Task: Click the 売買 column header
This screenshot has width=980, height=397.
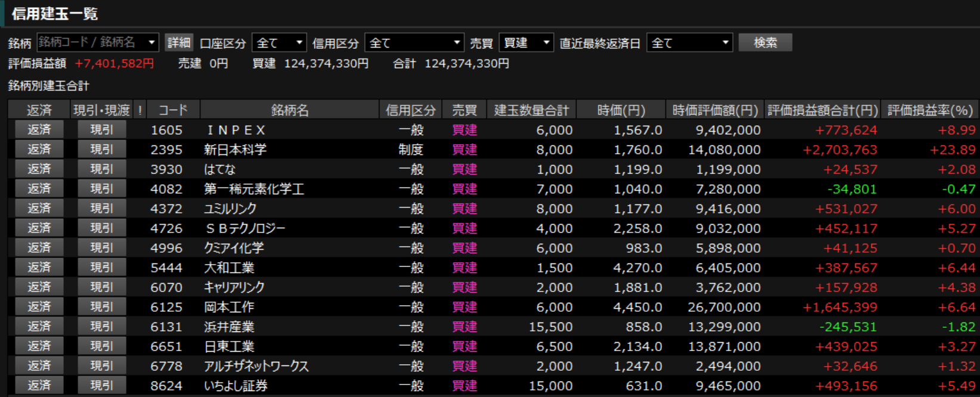Action: (464, 110)
